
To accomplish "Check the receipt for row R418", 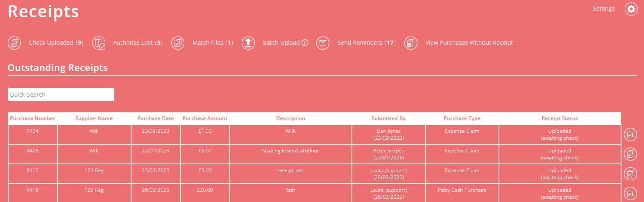I will (630, 193).
